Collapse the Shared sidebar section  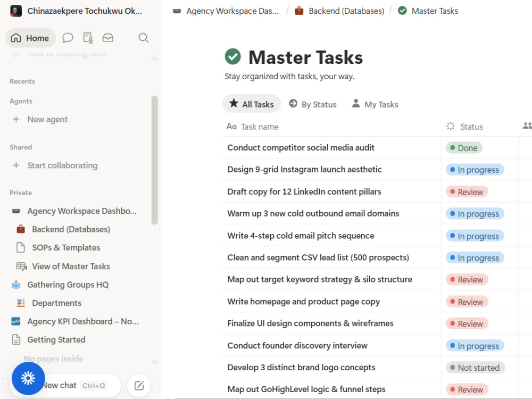(20, 147)
